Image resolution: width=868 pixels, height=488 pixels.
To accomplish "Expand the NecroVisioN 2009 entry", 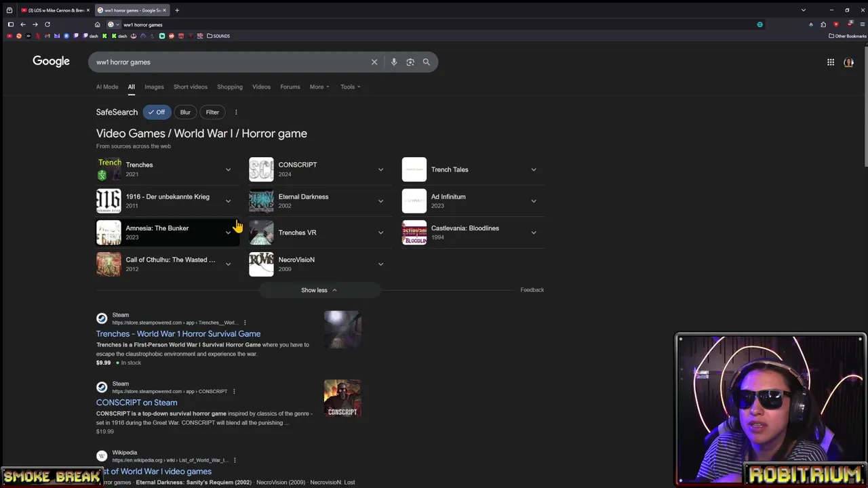I will (x=380, y=264).
